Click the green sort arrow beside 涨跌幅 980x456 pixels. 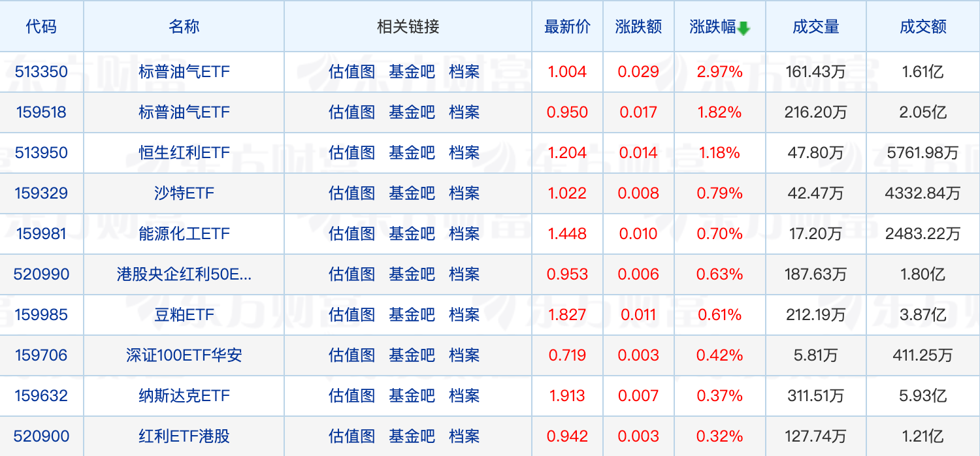(x=743, y=28)
